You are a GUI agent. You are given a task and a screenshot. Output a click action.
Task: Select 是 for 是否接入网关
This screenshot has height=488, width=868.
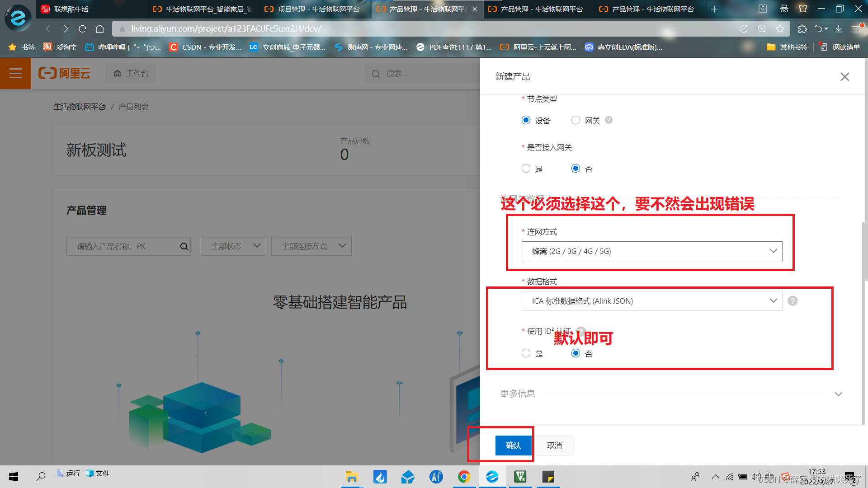point(526,169)
